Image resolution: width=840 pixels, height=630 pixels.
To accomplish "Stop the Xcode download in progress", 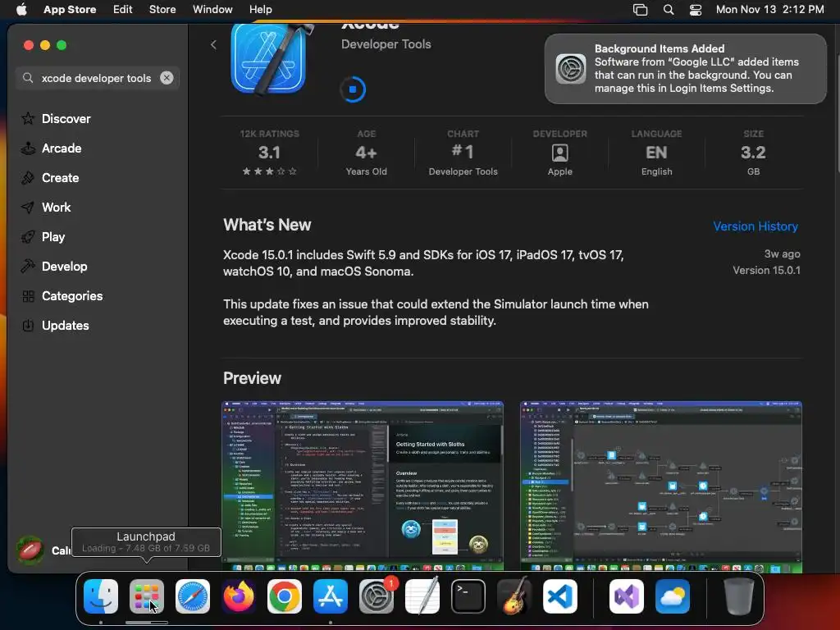I will point(353,89).
